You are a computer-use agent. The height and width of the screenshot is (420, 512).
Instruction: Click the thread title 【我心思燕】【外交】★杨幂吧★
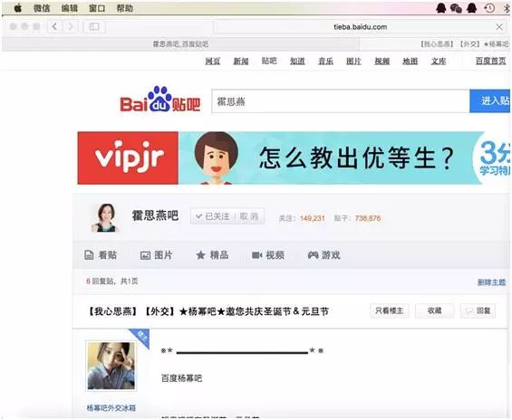pyautogui.click(x=208, y=311)
